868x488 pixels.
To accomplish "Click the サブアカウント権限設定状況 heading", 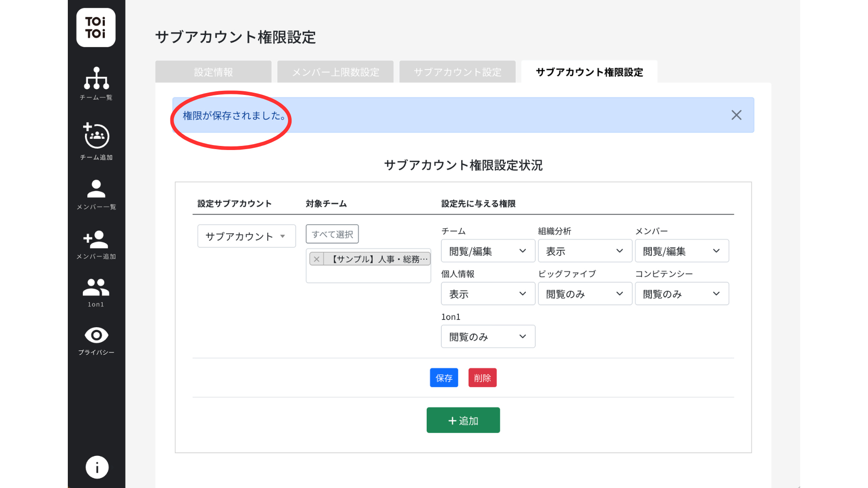I will [463, 165].
